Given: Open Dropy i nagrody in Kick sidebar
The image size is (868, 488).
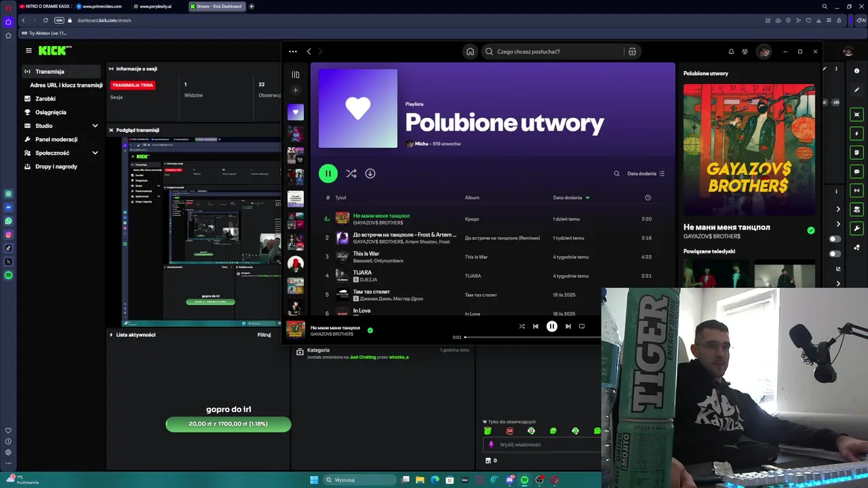Looking at the screenshot, I should point(56,166).
